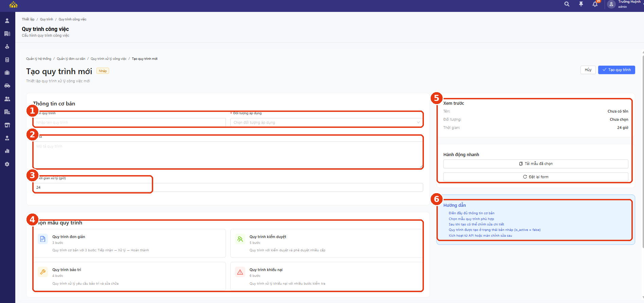The width and height of the screenshot is (644, 303).
Task: Click the subtitle Cấu hình quy trình công việc
Action: click(x=46, y=36)
